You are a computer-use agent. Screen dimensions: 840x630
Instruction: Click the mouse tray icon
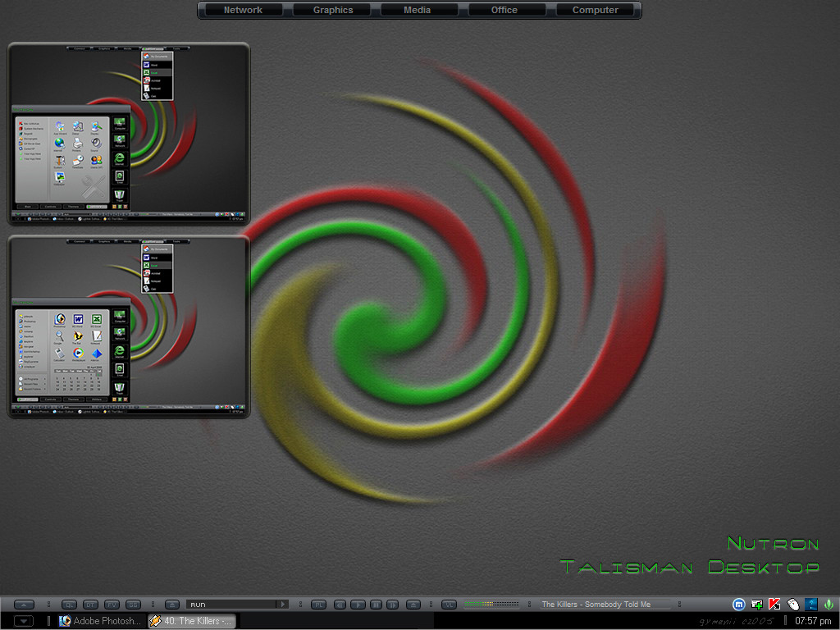793,605
